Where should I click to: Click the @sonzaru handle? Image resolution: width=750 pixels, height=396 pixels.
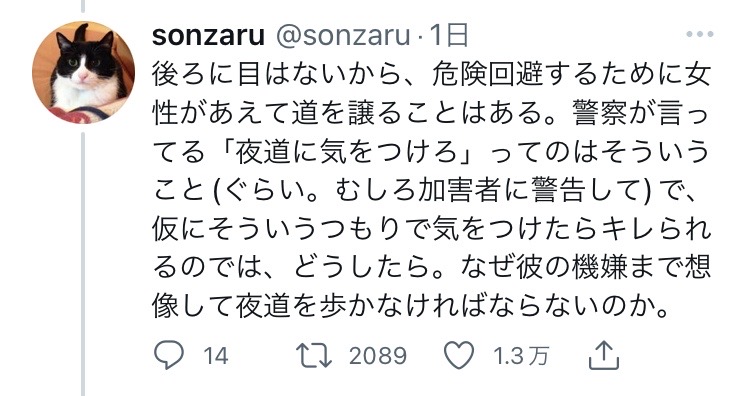[x=343, y=36]
